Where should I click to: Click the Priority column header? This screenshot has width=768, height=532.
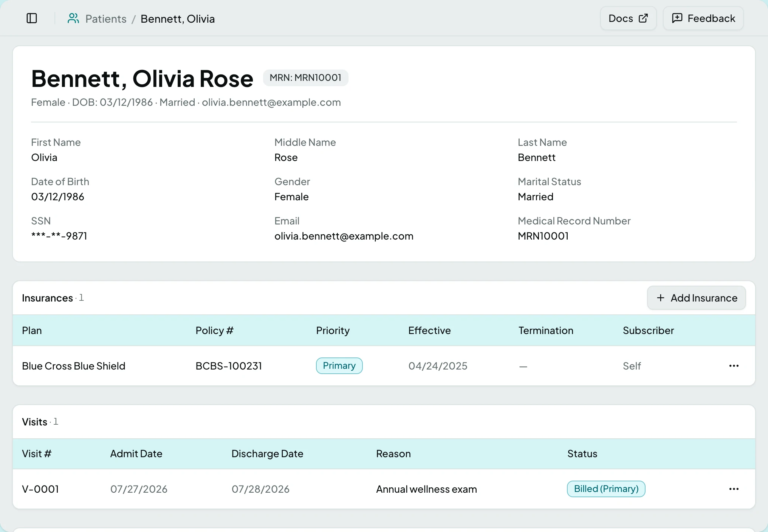333,330
